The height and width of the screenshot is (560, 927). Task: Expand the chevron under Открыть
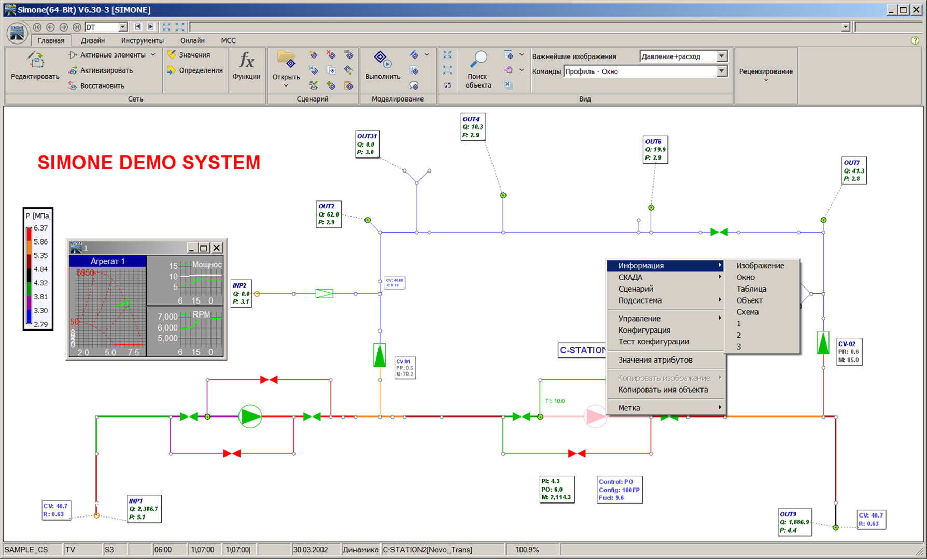click(286, 86)
